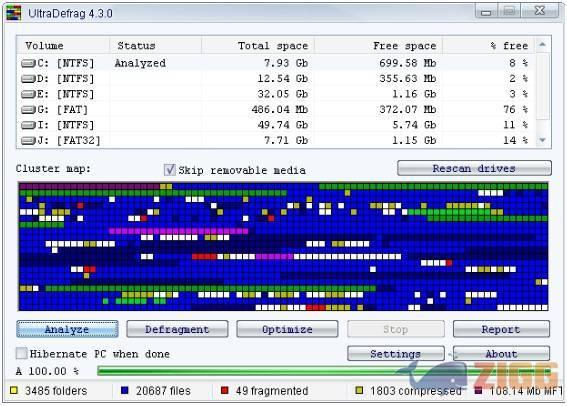Click the 12.54 Gb total space value
The image size is (567, 406).
click(x=283, y=79)
